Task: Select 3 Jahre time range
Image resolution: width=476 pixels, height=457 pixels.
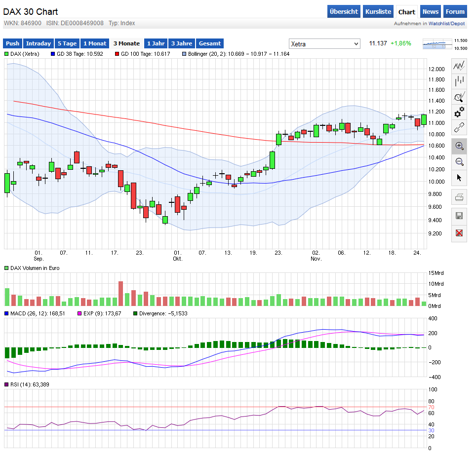Action: point(182,43)
